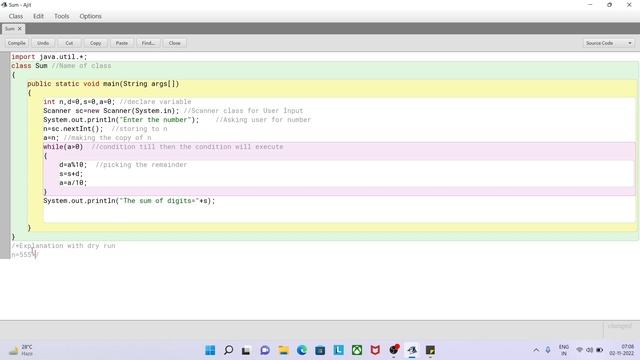Viewport: 640px width, 360px height.
Task: Open File Explorer from taskbar
Action: (283, 350)
